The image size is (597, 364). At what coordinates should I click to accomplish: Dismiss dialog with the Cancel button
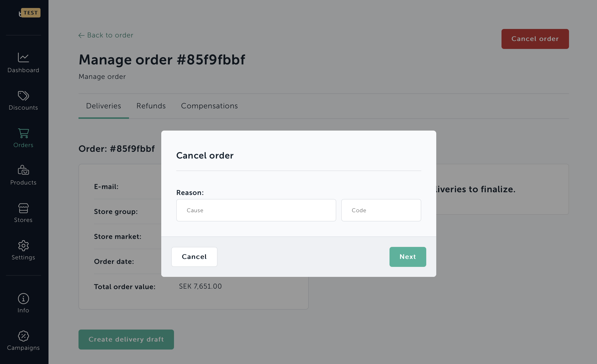[194, 257]
